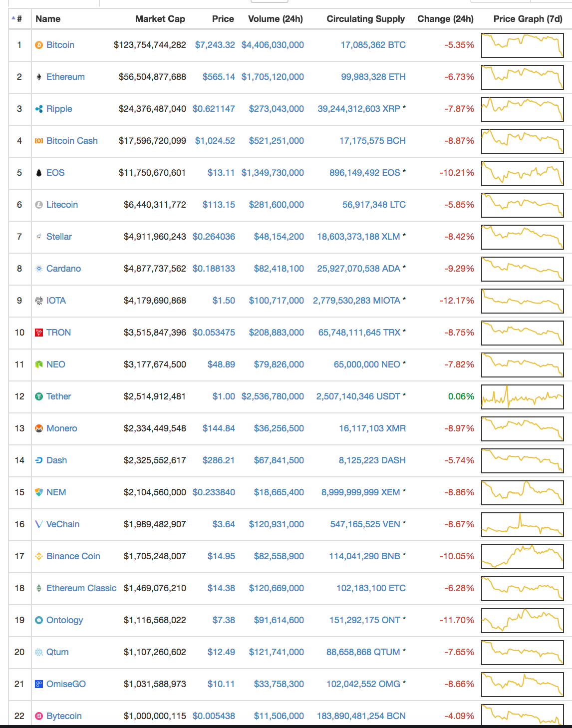
Task: Open Qtum volume $121,741,000 link
Action: (x=277, y=652)
